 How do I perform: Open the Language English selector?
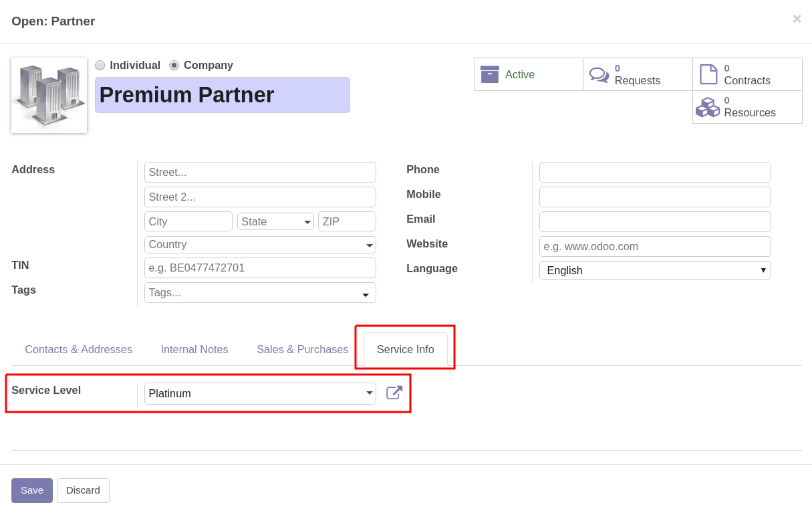pyautogui.click(x=655, y=270)
